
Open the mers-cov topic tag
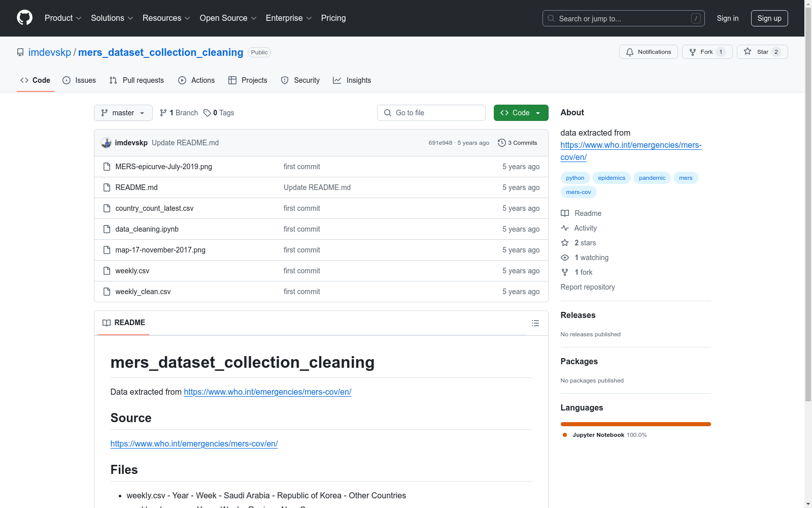pyautogui.click(x=579, y=192)
